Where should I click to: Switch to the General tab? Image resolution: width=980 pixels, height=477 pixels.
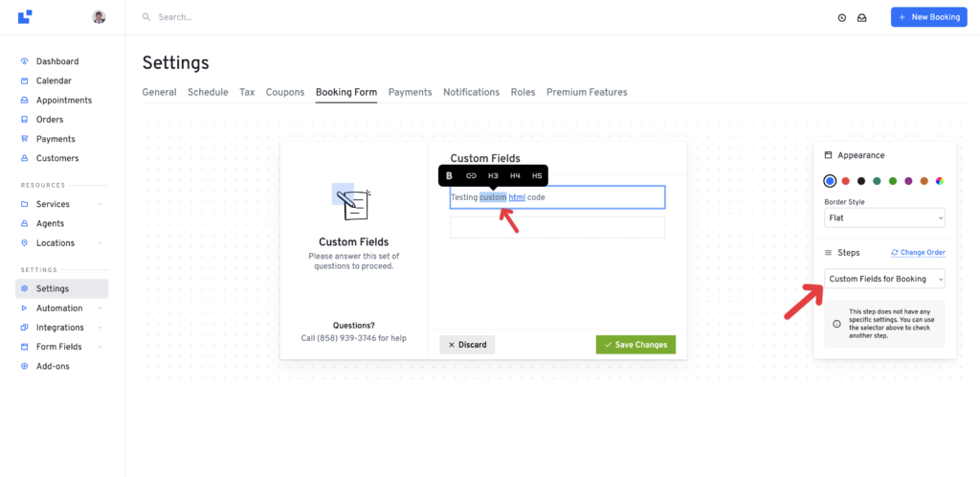[x=160, y=92]
